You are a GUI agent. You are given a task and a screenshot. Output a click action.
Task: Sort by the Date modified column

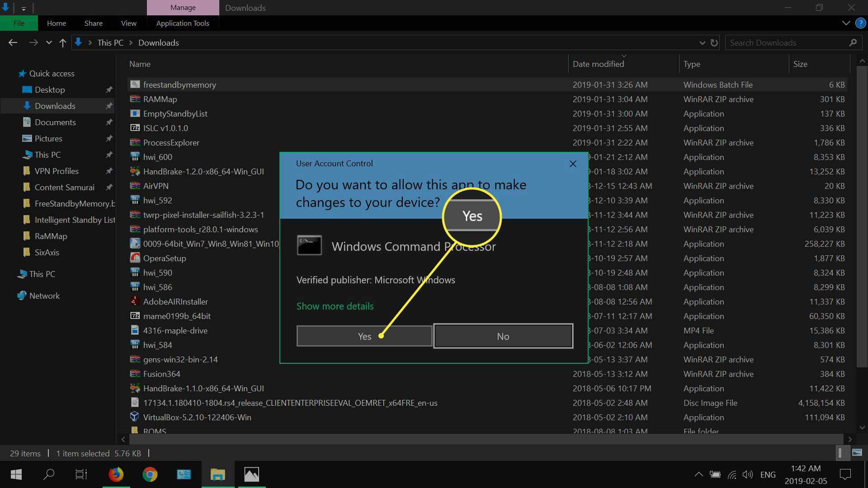[598, 64]
